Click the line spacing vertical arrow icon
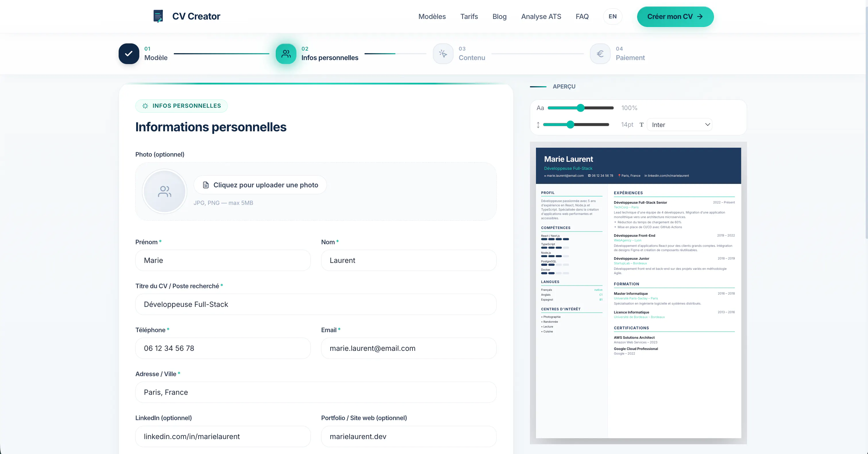Viewport: 868px width, 454px height. [538, 125]
